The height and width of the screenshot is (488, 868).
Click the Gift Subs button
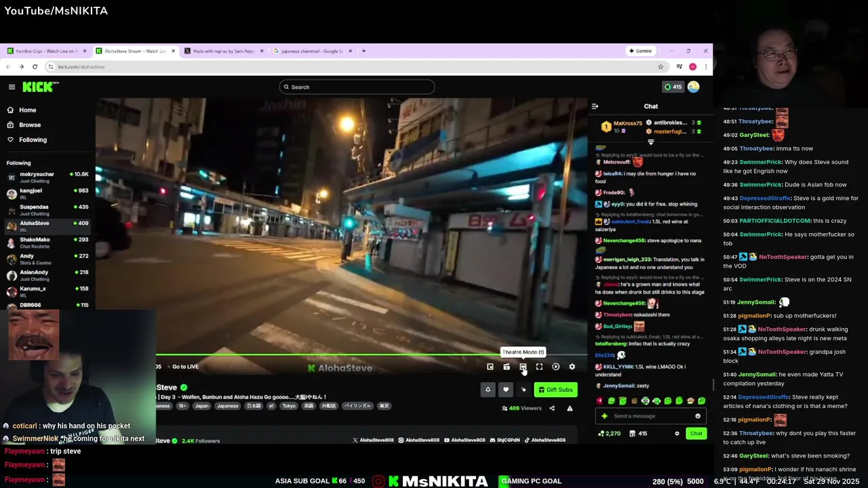pyautogui.click(x=555, y=390)
